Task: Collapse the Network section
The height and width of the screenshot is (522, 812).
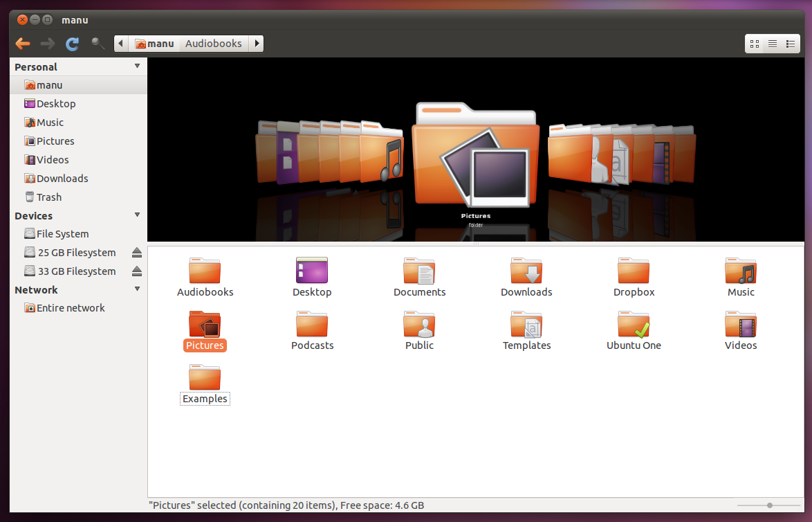Action: [x=137, y=289]
